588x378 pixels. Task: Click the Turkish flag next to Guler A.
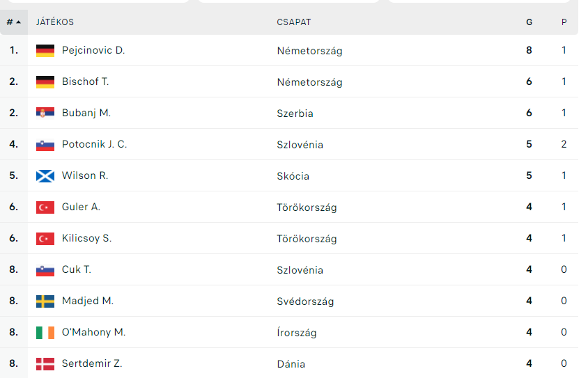tap(45, 207)
